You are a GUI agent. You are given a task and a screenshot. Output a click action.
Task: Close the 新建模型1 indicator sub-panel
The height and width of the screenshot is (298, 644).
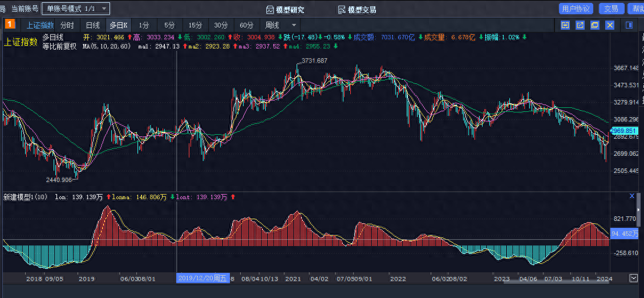[631, 196]
